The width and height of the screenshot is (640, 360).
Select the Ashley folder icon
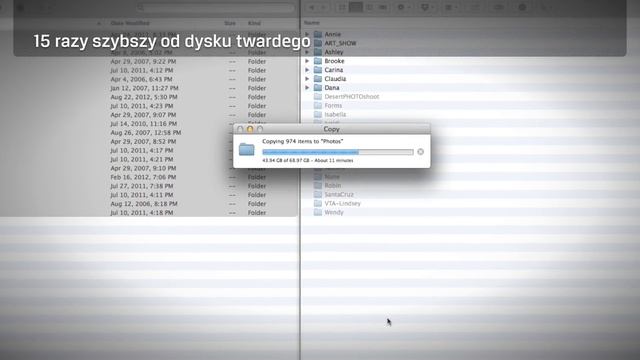coord(318,52)
